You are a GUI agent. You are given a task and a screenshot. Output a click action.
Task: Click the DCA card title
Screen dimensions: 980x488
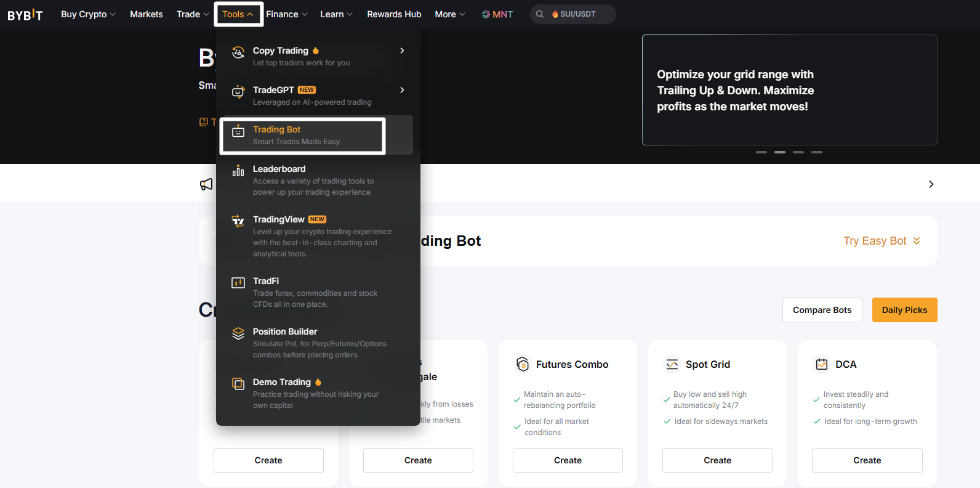point(846,364)
